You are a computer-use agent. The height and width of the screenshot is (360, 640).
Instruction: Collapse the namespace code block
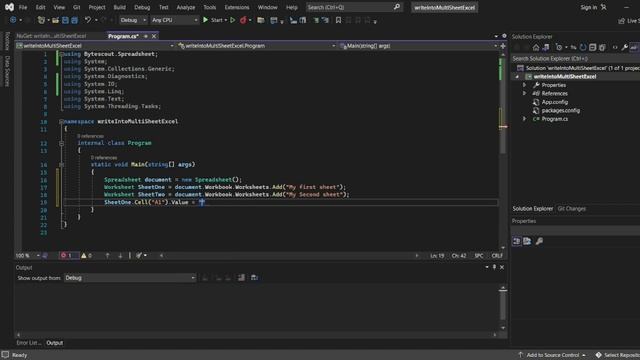[x=61, y=122]
